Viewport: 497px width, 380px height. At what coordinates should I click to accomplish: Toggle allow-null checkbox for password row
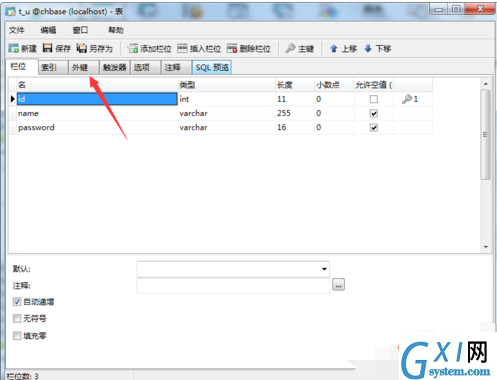tap(374, 127)
